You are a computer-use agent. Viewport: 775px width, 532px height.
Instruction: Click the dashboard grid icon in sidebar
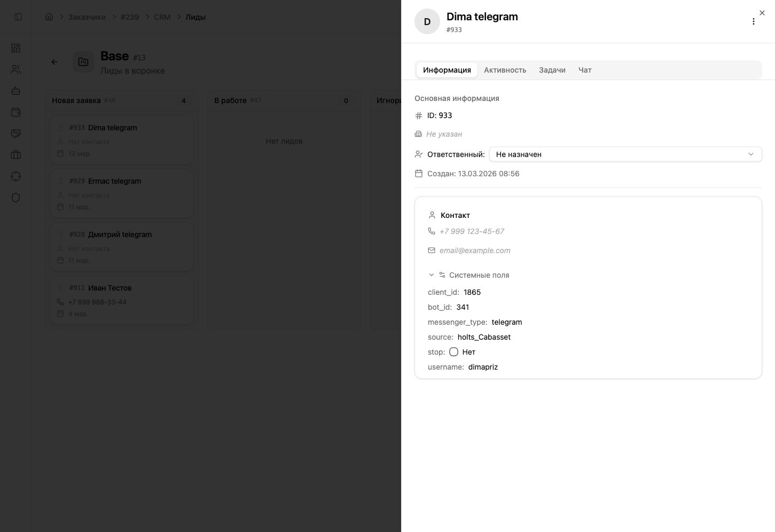pos(15,48)
